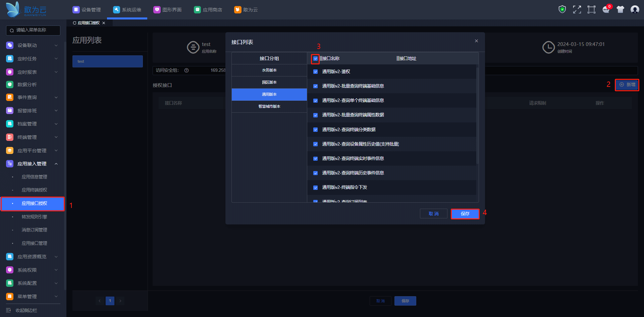Select 水务版本 interface group
Image resolution: width=644 pixels, height=317 pixels.
[x=269, y=70]
